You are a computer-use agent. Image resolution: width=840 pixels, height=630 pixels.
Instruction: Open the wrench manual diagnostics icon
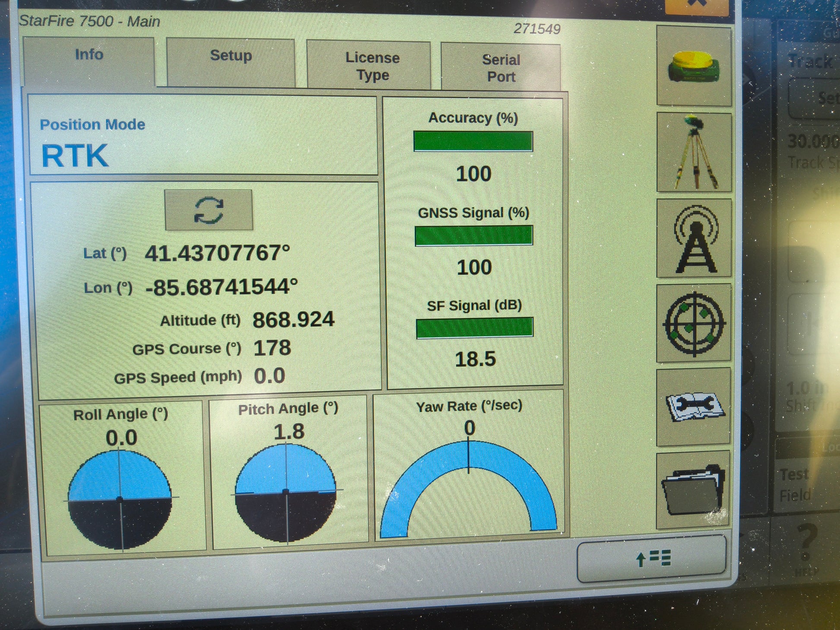tap(693, 407)
